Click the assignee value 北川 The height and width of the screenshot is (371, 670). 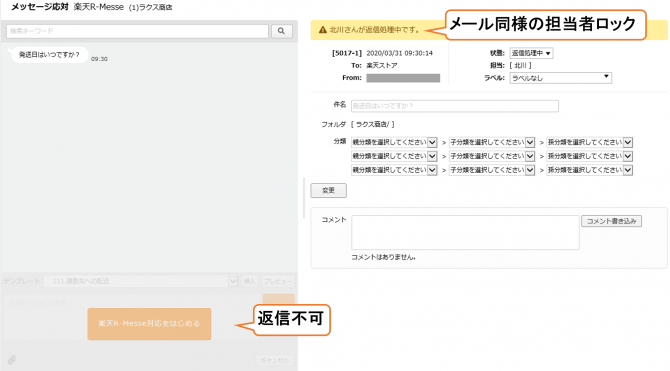pos(520,65)
